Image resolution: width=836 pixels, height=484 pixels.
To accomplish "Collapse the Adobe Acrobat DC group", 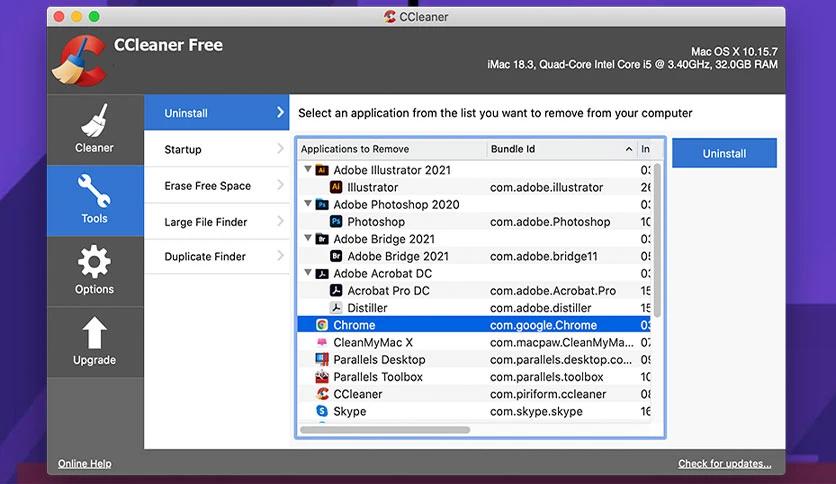I will click(x=307, y=273).
